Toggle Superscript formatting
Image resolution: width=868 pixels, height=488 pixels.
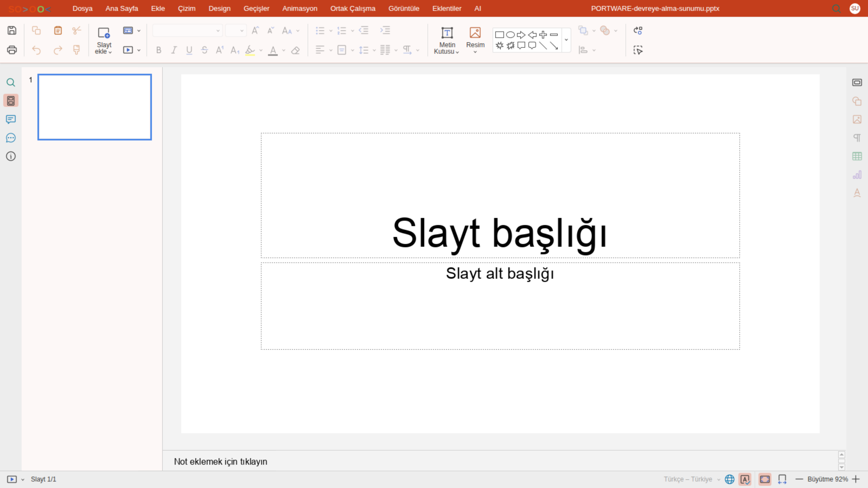[220, 50]
